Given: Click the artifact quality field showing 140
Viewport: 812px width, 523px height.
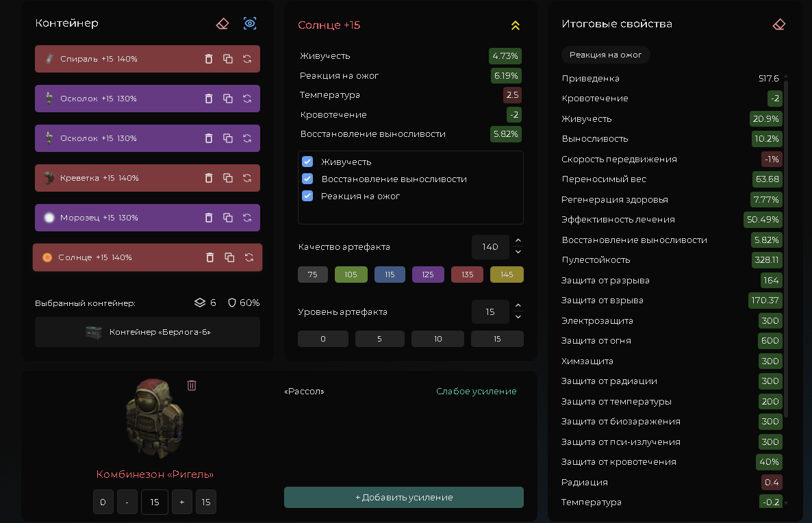Looking at the screenshot, I should pos(490,247).
